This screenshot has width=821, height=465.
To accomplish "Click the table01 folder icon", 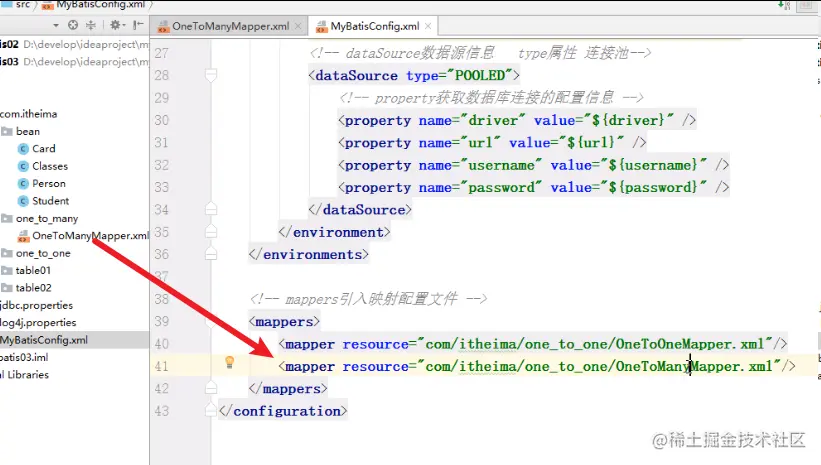I will click(x=7, y=270).
